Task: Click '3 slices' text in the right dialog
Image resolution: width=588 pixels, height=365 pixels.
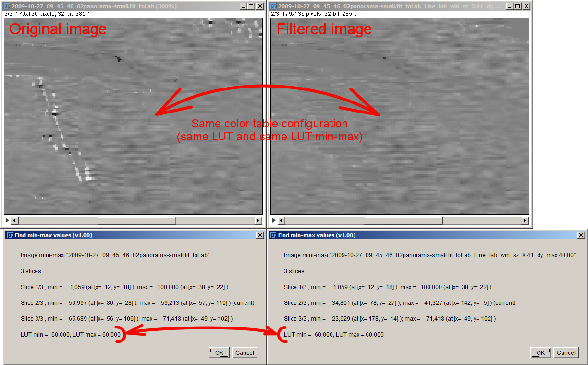Action: [294, 271]
